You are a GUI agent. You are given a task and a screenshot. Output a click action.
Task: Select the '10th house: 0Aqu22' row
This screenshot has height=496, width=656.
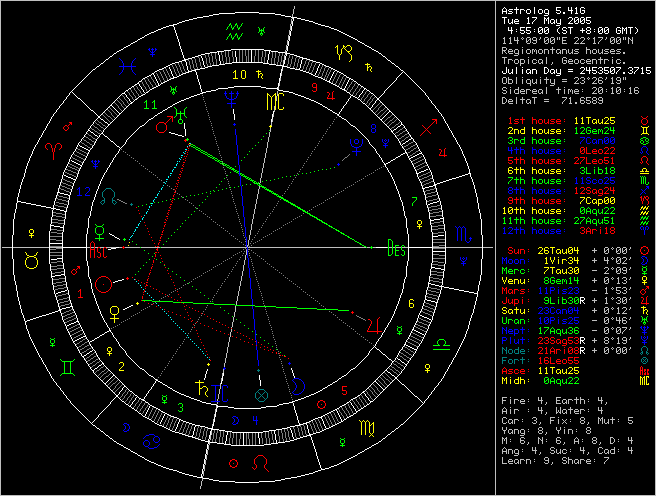[558, 211]
